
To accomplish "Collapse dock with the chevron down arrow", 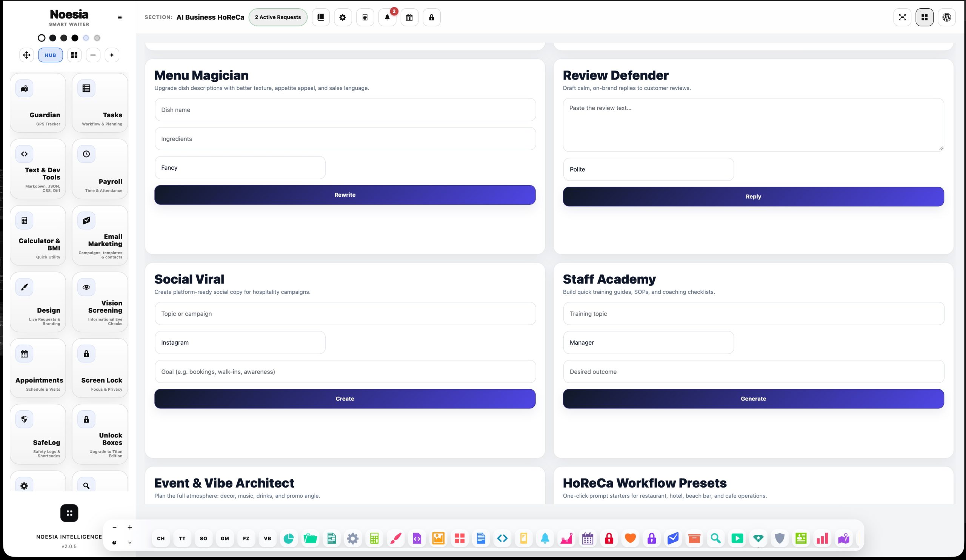I will click(x=129, y=542).
